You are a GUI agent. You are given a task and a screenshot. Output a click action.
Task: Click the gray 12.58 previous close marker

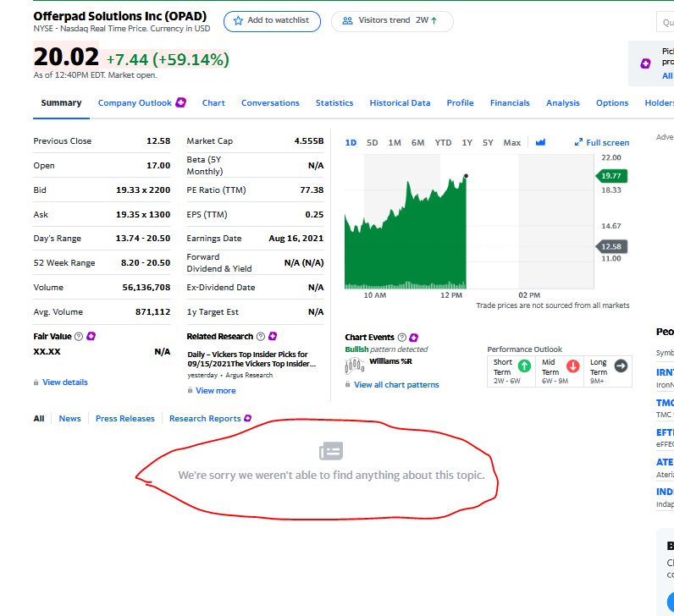611,246
